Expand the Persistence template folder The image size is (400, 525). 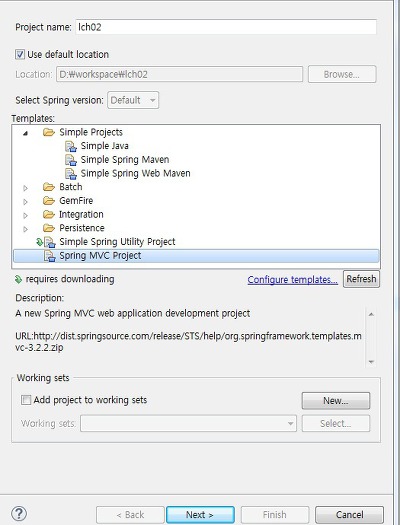coord(25,229)
